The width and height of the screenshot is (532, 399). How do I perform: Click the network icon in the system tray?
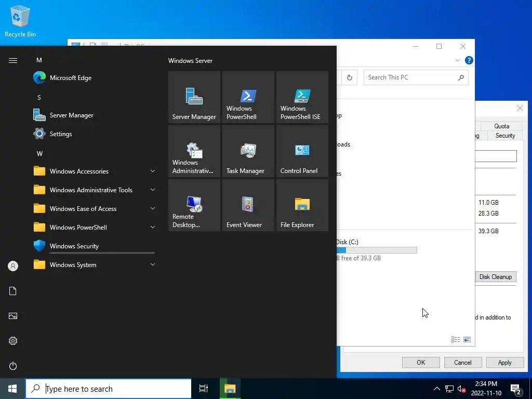coord(449,389)
